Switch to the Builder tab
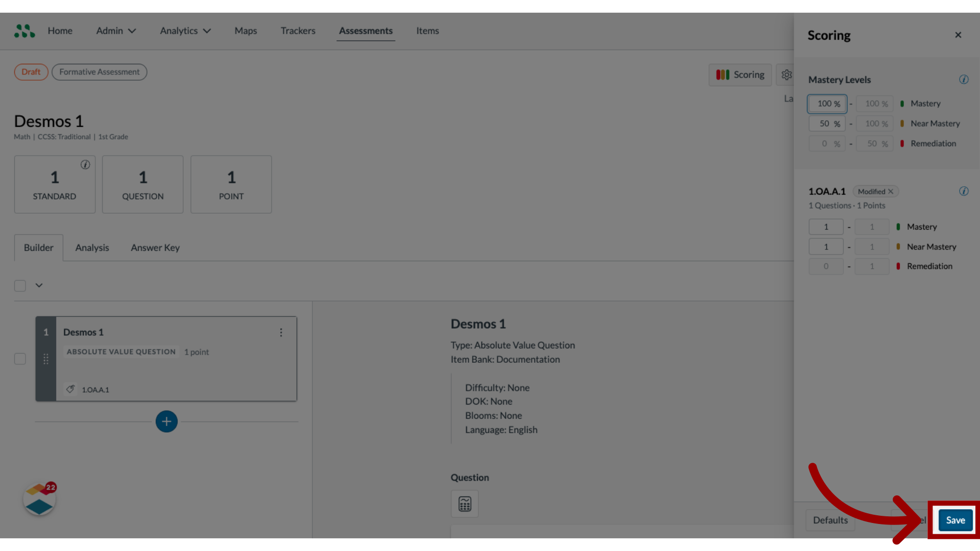980x551 pixels. click(x=39, y=247)
